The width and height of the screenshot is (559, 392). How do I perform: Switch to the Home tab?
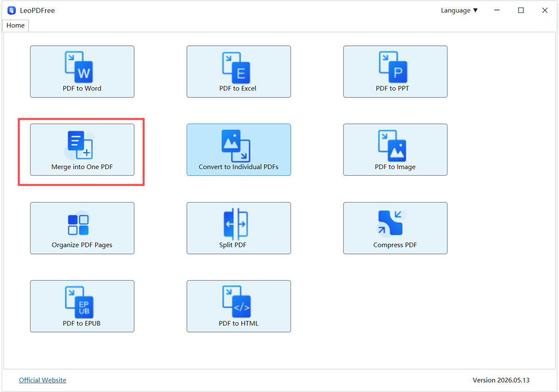coord(15,25)
